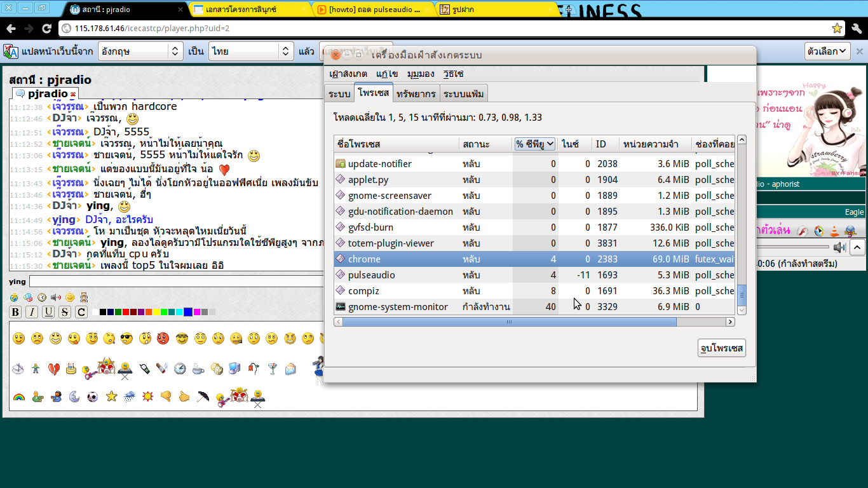Sort by the ชื่อโพรเซส column header
This screenshot has width=868, height=488.
[397, 144]
